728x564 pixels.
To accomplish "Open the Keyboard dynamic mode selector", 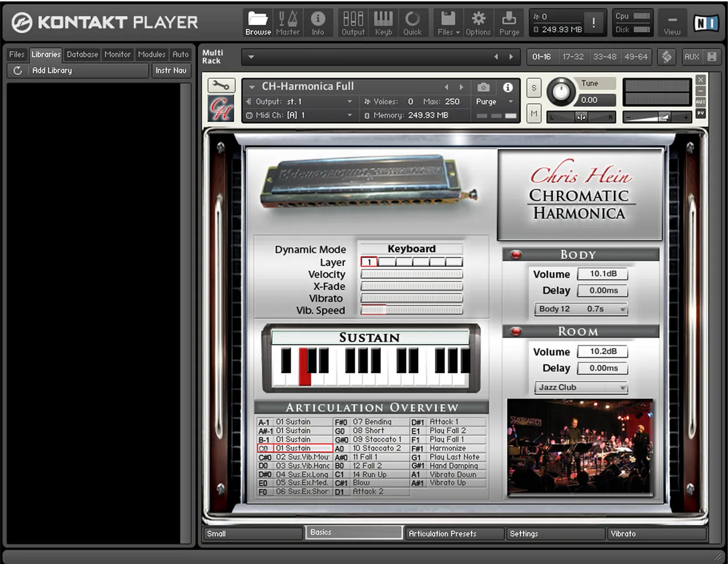I will pos(412,249).
